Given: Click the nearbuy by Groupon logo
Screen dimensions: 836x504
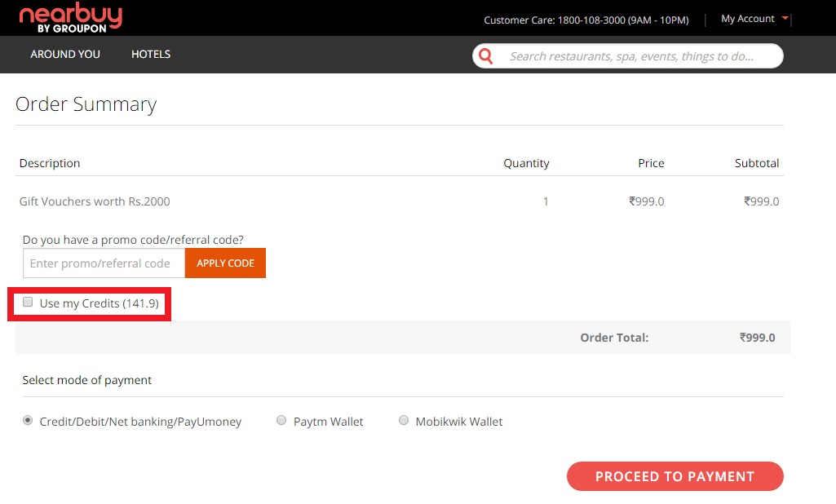Looking at the screenshot, I should [70, 18].
